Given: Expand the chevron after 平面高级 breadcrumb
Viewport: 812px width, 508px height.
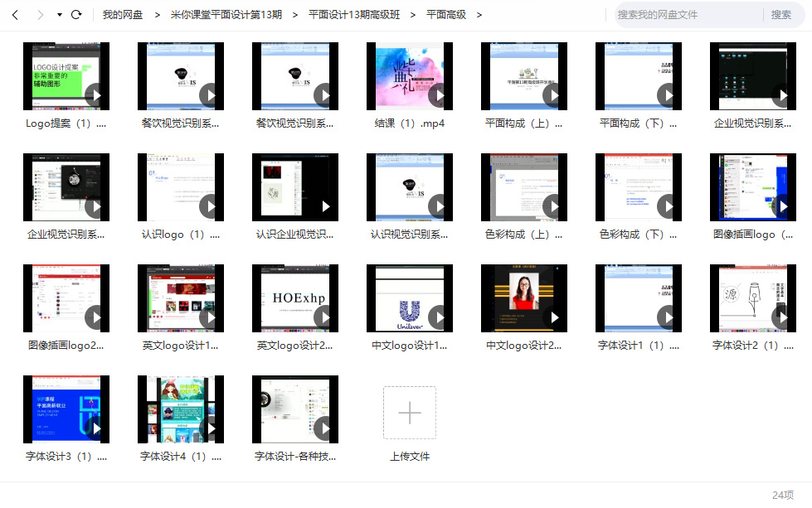Looking at the screenshot, I should tap(479, 15).
